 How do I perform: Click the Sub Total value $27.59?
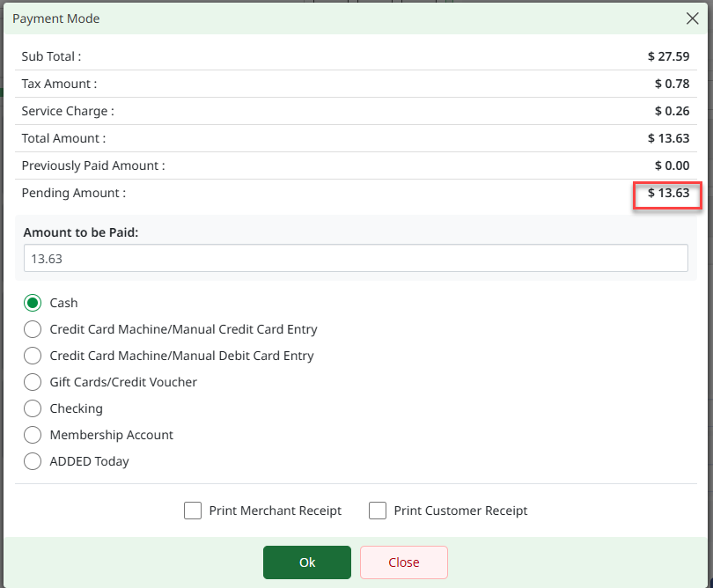point(668,56)
